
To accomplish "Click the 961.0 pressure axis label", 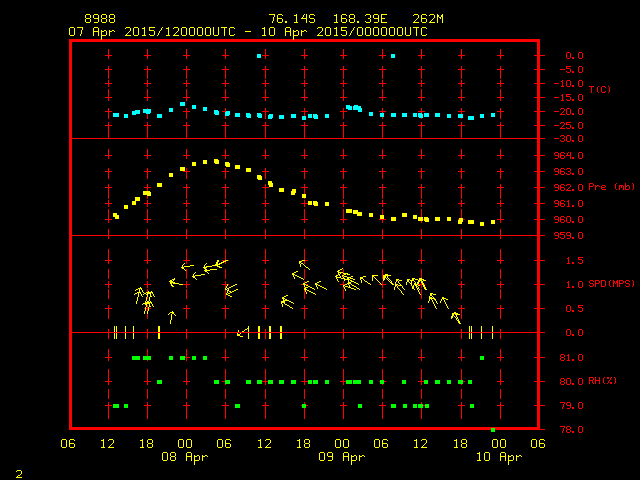I will click(569, 203).
